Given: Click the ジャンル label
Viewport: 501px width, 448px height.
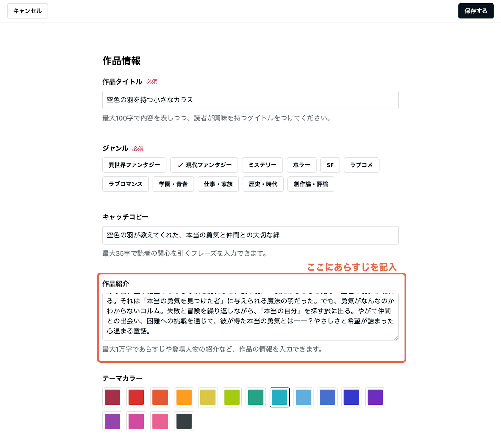Looking at the screenshot, I should [115, 148].
